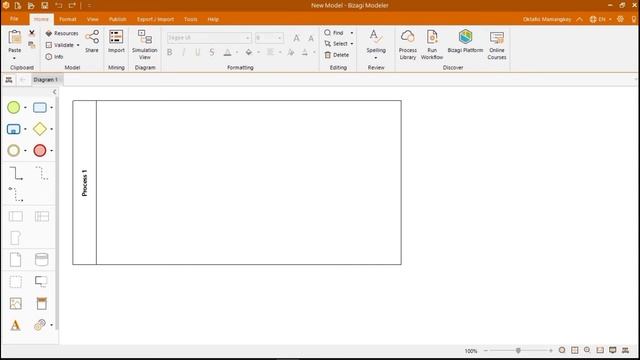Toggle Underline formatting
Image resolution: width=640 pixels, height=360 pixels.
[198, 52]
